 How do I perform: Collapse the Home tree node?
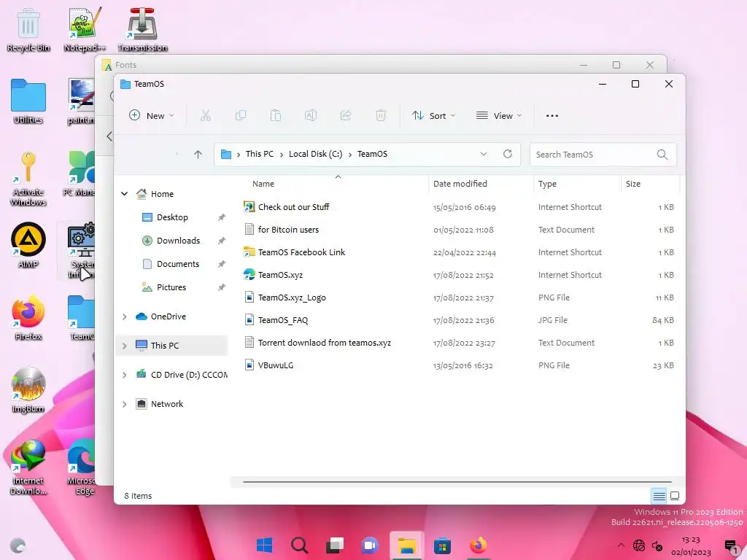124,194
